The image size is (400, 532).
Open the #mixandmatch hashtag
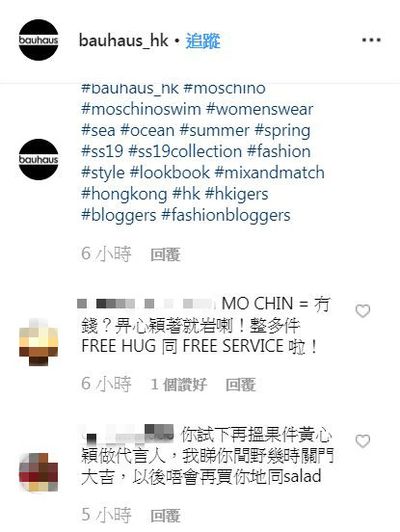point(270,173)
